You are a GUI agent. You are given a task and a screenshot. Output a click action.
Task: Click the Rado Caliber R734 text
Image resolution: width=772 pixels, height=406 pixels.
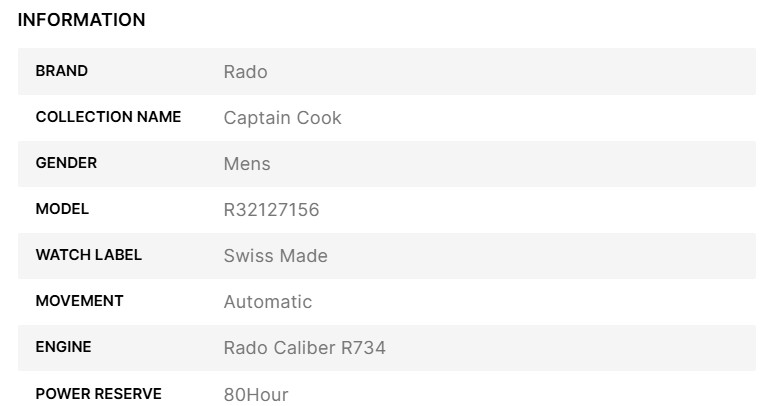tap(304, 348)
